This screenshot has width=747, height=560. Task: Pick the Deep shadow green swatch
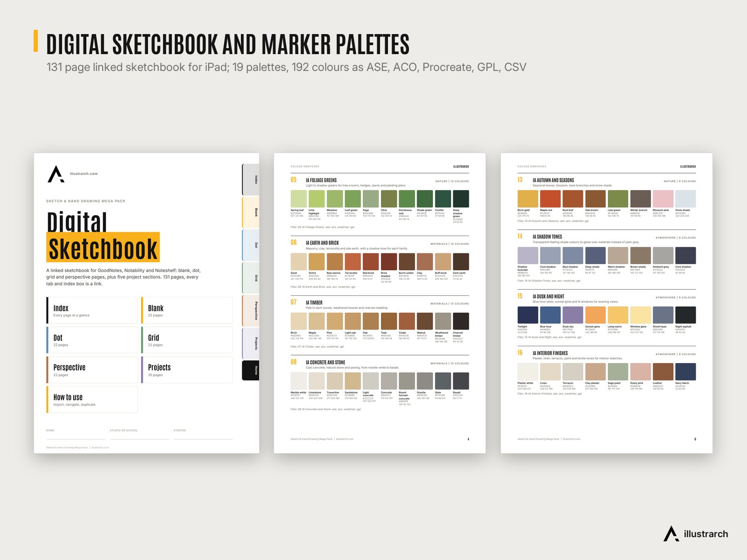click(461, 199)
